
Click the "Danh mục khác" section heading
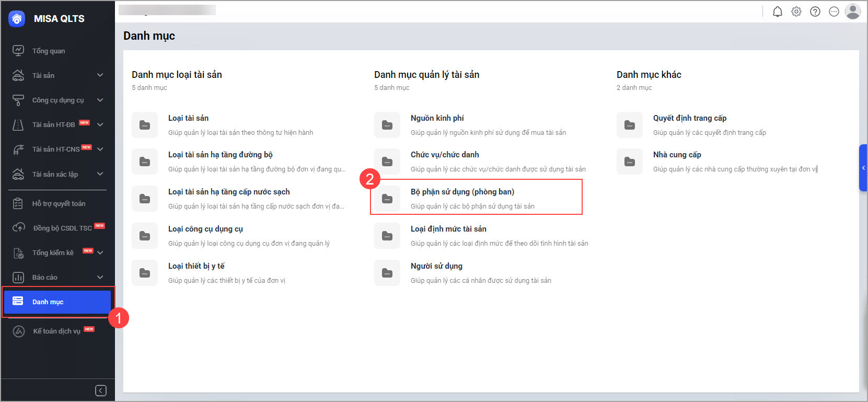tap(649, 75)
